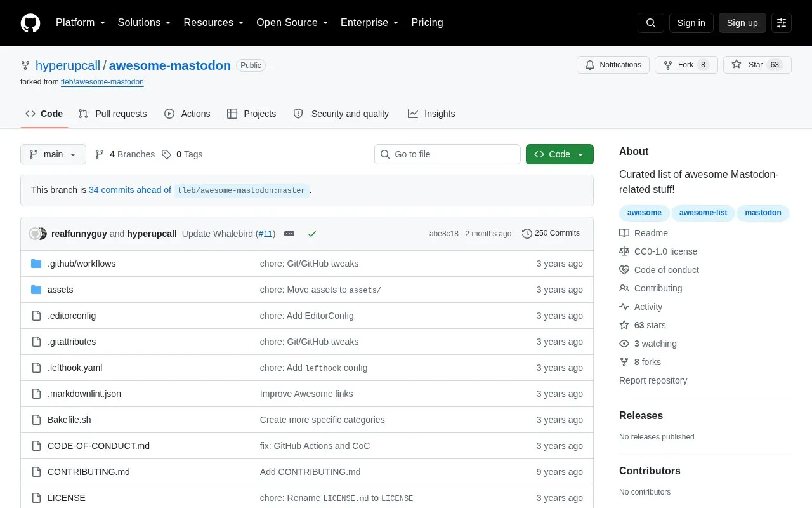Click the file icon beside LICENSE
Viewport: 812px width, 508px height.
coord(36,498)
